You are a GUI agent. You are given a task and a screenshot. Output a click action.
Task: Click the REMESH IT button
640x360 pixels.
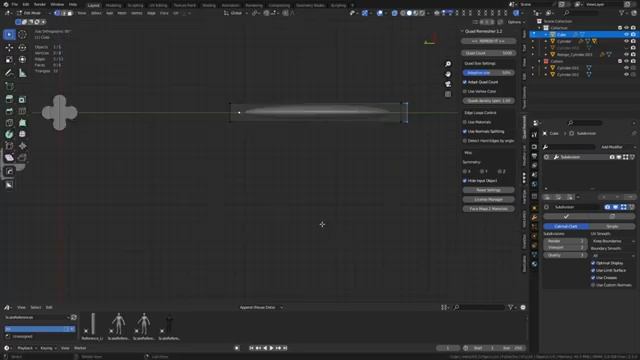tap(488, 41)
